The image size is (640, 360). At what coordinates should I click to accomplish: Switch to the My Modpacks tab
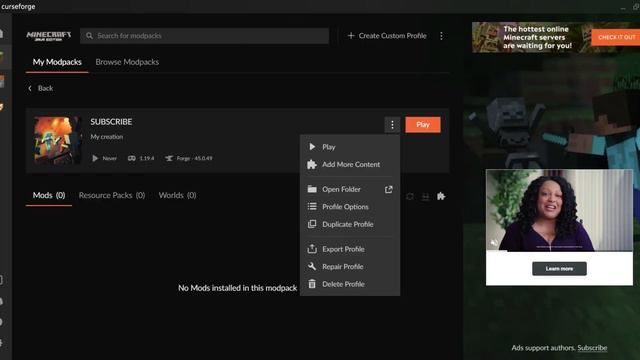click(x=57, y=62)
